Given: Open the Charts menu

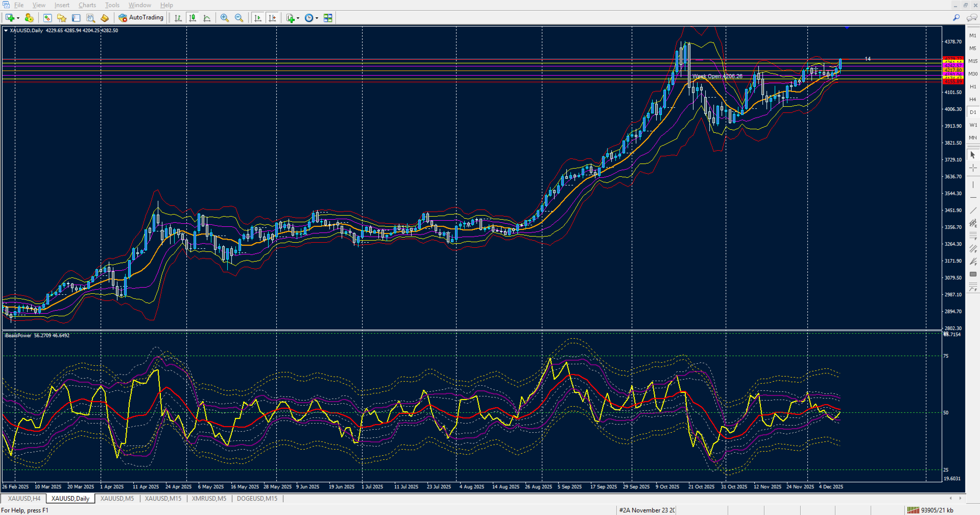Looking at the screenshot, I should tap(87, 5).
